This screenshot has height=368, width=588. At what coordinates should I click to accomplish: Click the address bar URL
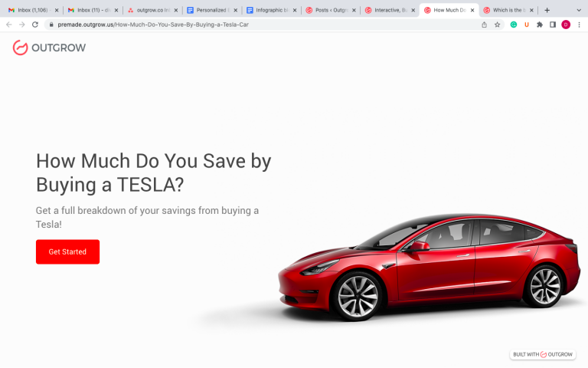(x=153, y=25)
